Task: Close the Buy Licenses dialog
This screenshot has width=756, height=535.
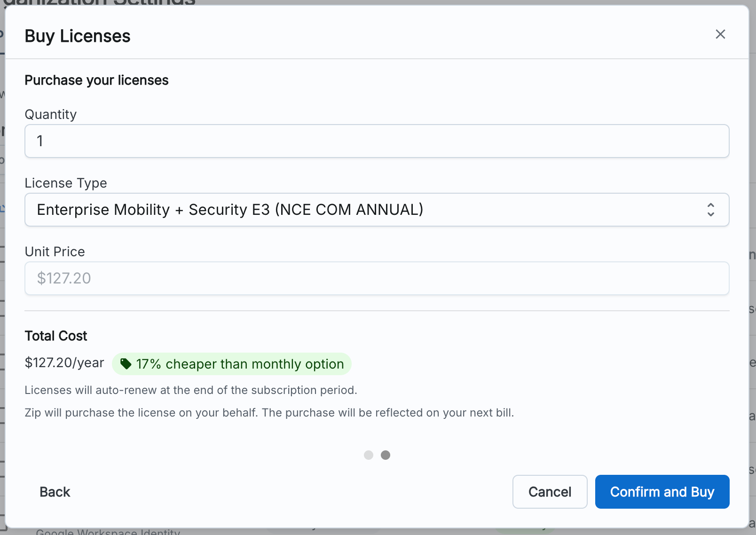Action: tap(720, 34)
